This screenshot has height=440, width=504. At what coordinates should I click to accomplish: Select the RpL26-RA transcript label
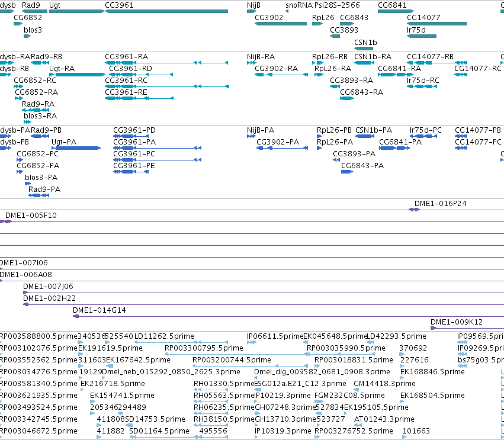pyautogui.click(x=333, y=69)
